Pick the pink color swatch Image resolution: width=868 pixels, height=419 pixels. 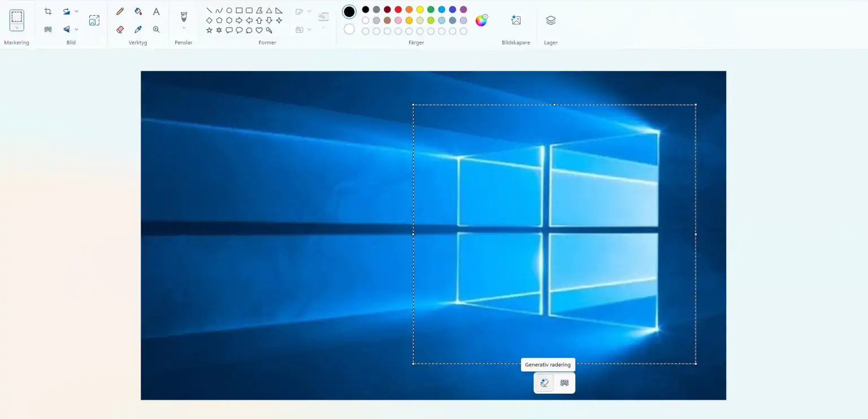(398, 20)
